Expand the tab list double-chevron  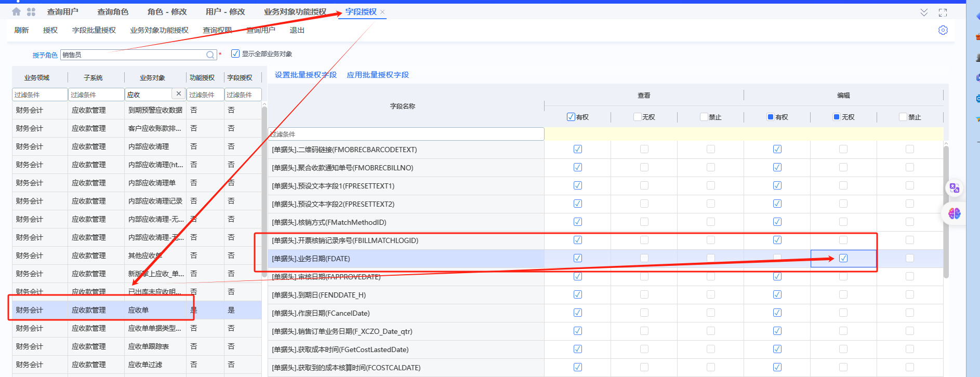tap(924, 12)
